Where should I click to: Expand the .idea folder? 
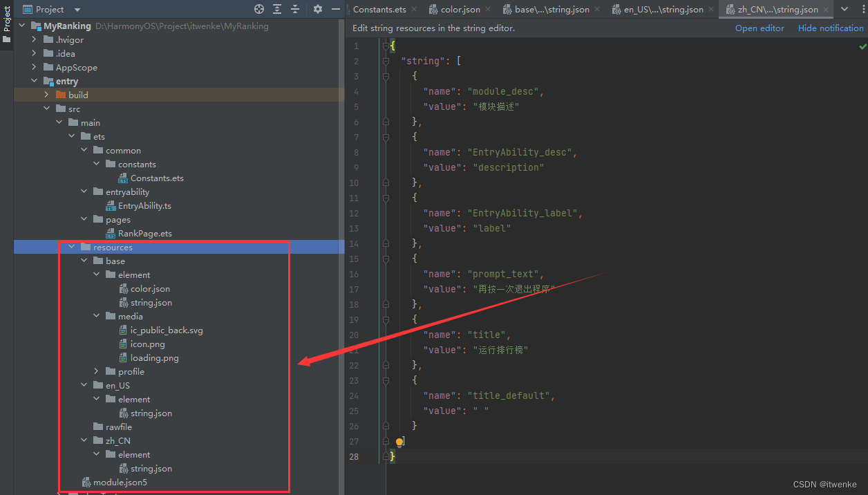(35, 54)
